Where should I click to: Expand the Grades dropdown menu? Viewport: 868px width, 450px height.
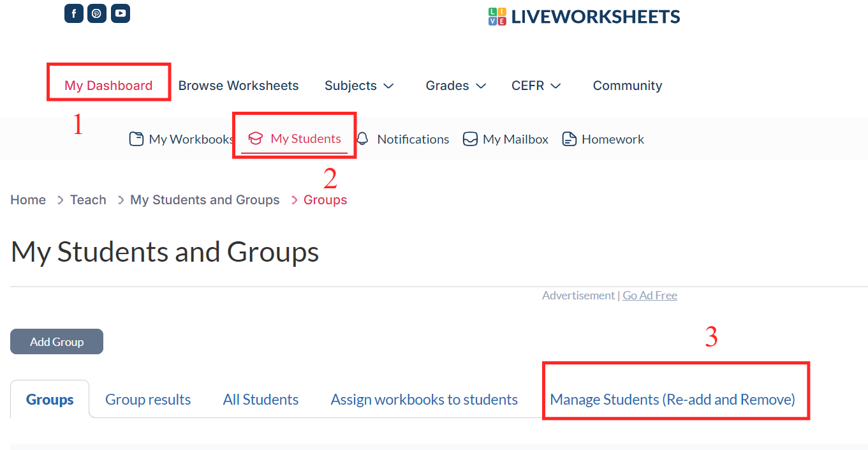[456, 86]
